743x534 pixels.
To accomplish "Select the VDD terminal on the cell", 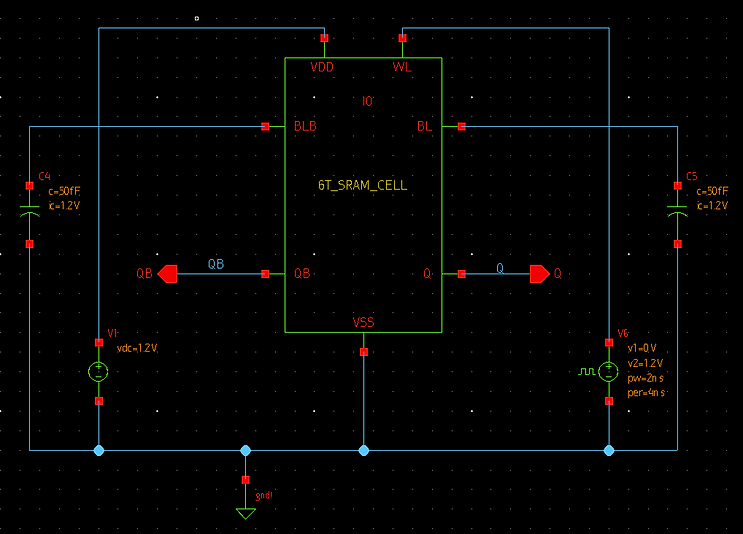I will point(325,38).
